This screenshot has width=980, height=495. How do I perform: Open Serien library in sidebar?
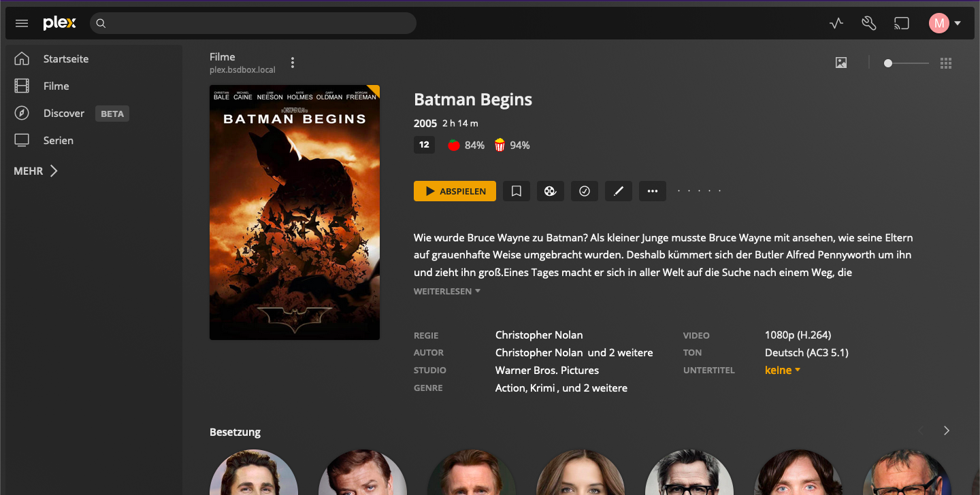click(59, 140)
